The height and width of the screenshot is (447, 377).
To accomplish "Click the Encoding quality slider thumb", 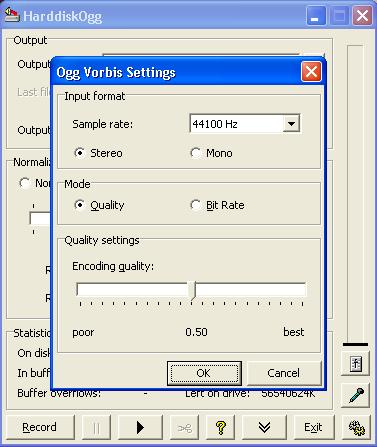I will 193,290.
